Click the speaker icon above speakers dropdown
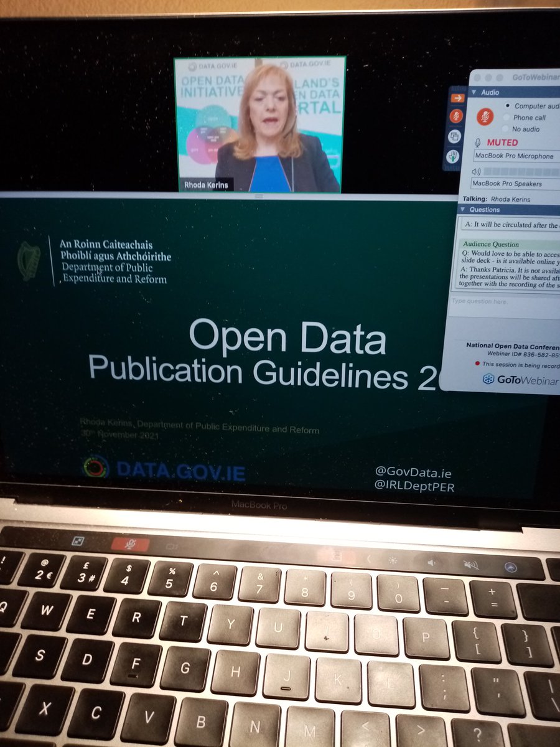The width and height of the screenshot is (560, 747). 476,171
